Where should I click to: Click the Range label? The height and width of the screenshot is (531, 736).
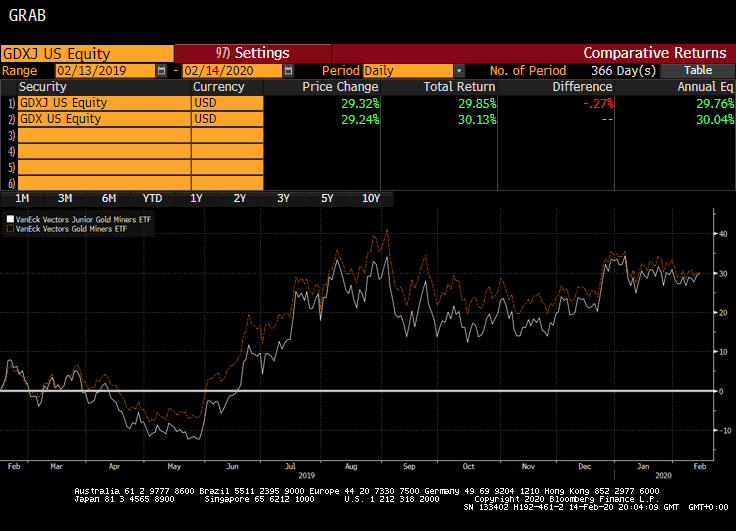(19, 70)
